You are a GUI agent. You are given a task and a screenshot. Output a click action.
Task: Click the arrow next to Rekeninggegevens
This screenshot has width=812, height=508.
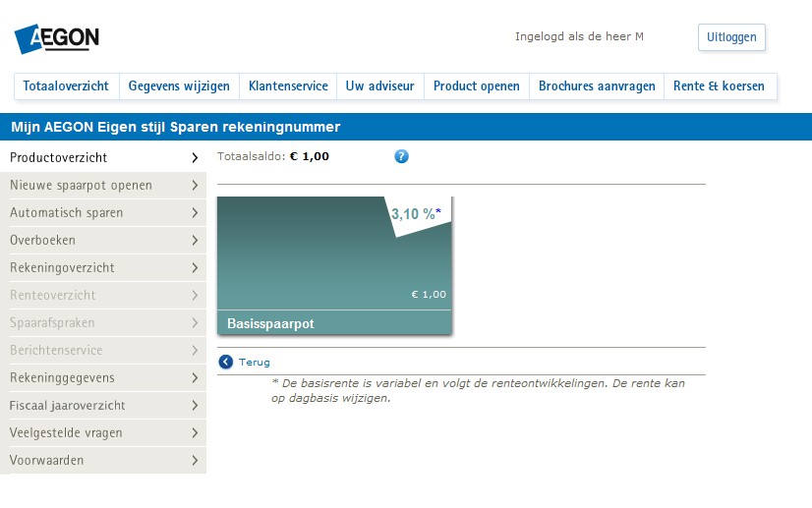coord(195,377)
